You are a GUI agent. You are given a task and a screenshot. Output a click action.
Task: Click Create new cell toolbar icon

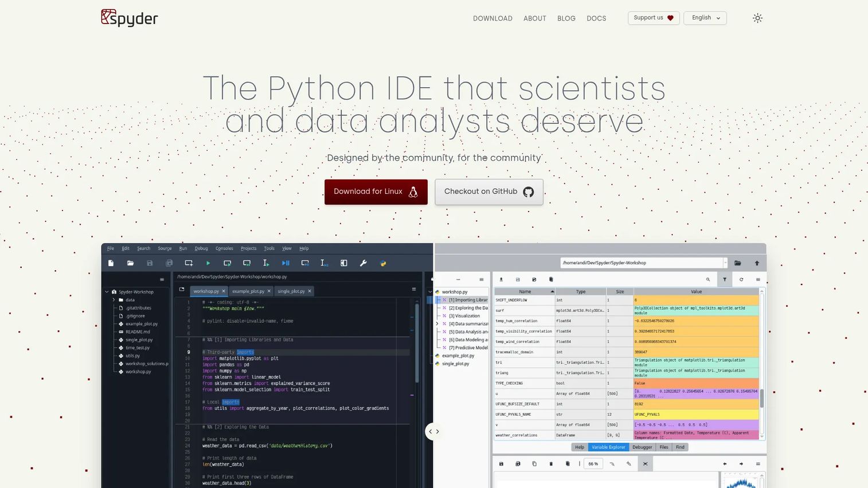coord(189,263)
